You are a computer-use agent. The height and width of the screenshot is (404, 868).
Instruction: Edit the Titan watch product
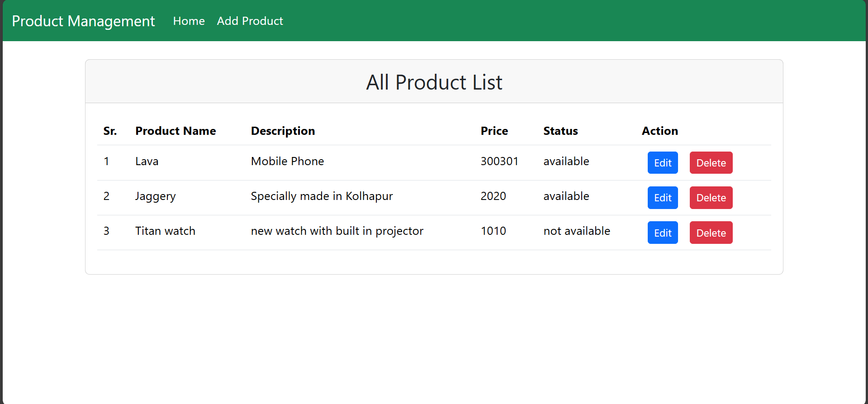coord(662,233)
